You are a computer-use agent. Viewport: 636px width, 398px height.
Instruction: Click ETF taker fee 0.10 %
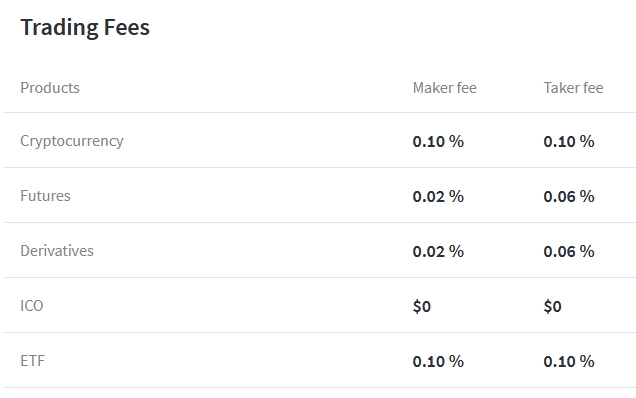click(x=569, y=361)
